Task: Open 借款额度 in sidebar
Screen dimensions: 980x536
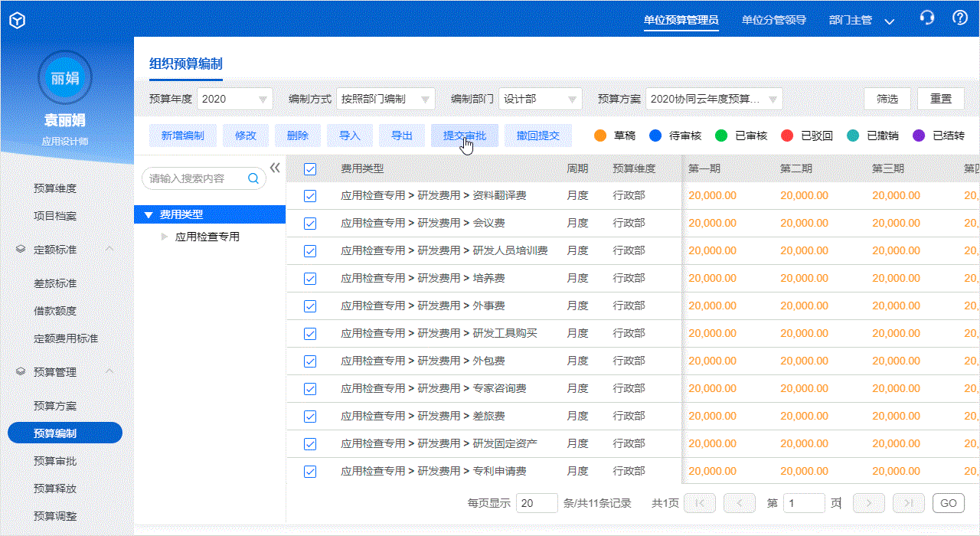Action: [55, 311]
